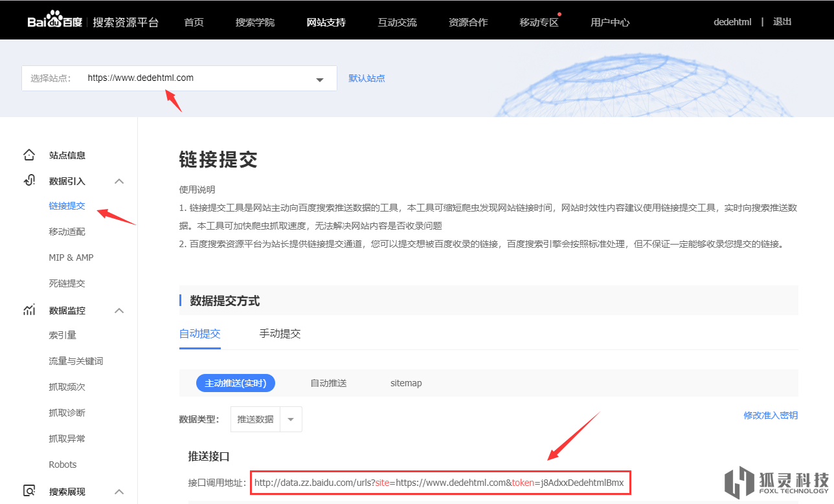
Task: Click the 搜索展现 search icon
Action: 29,491
